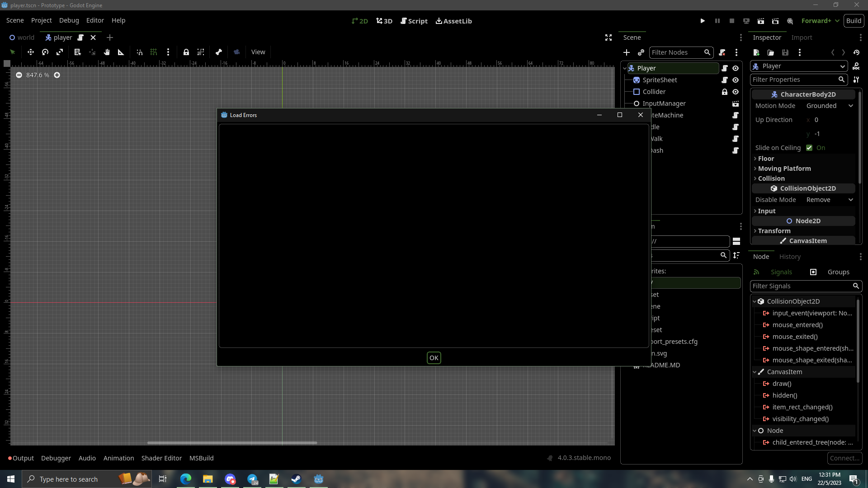Enable smart snap with the magnet icon
Viewport: 868px width, 488px height.
point(139,52)
